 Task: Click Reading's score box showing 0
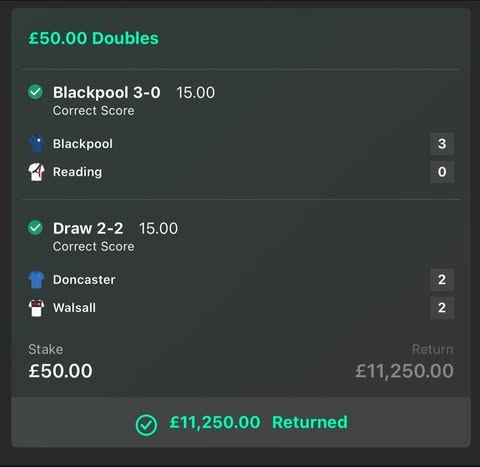[442, 172]
